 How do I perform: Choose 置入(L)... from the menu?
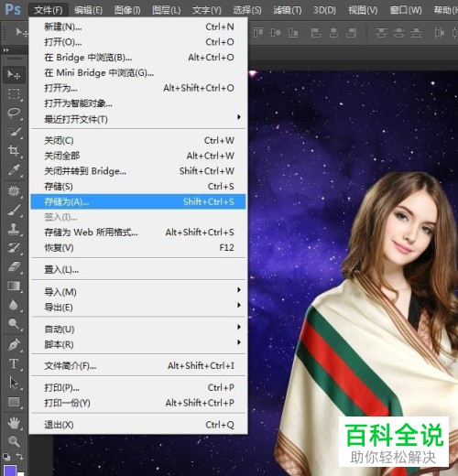(x=138, y=270)
